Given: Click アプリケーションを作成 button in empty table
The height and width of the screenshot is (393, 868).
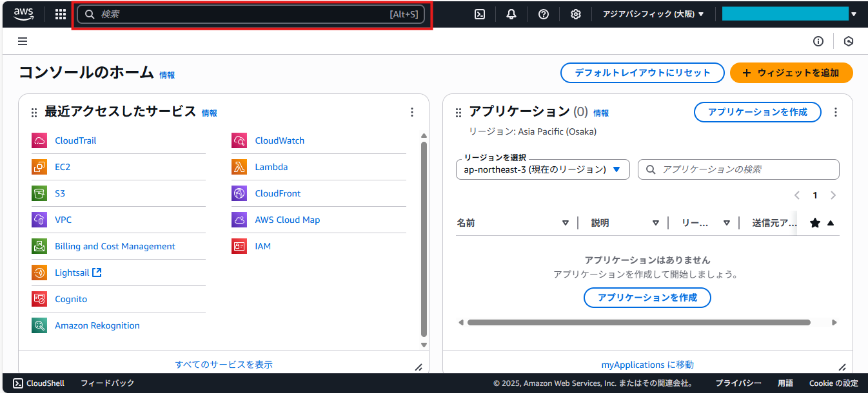Looking at the screenshot, I should [x=647, y=298].
